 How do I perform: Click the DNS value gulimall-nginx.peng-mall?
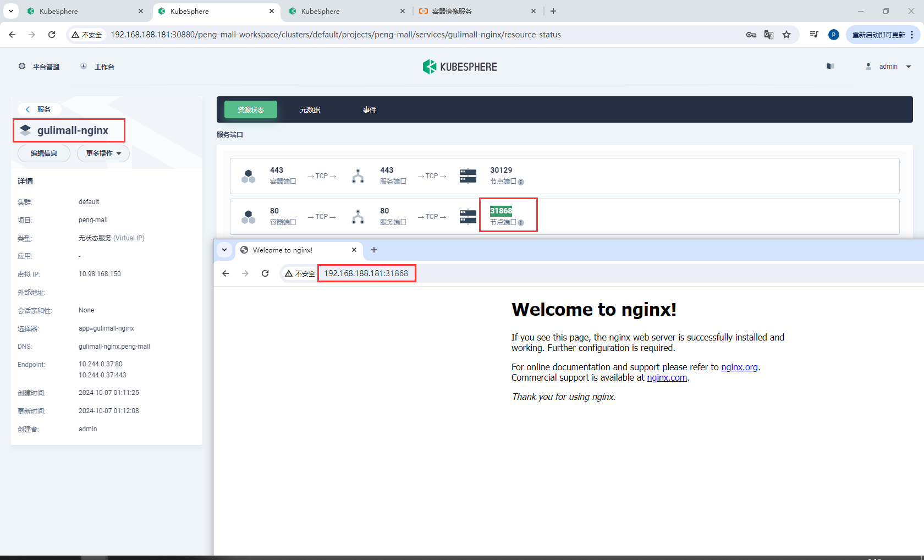pyautogui.click(x=114, y=347)
